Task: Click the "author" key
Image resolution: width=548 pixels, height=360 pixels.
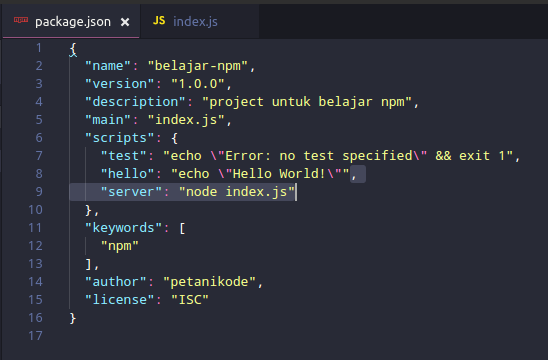Action: 116,282
